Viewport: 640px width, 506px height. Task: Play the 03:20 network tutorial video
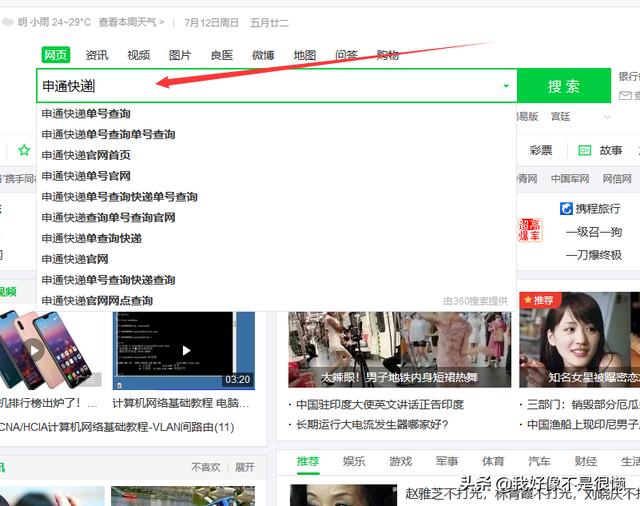(184, 350)
